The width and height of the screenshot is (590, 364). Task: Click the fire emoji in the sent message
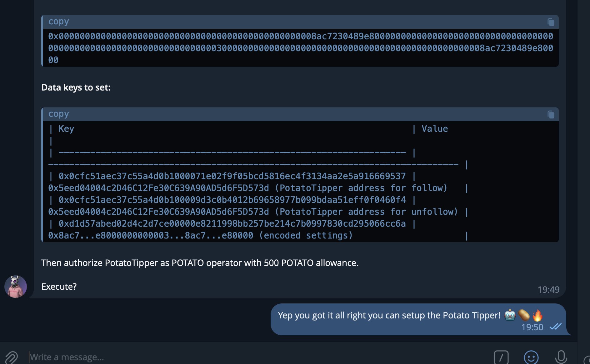tap(537, 315)
